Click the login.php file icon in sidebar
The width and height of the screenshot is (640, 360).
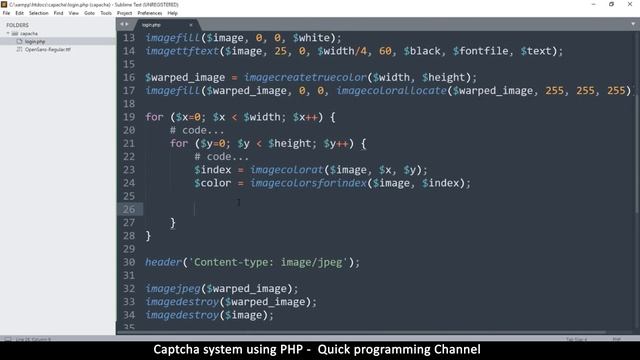[x=19, y=41]
